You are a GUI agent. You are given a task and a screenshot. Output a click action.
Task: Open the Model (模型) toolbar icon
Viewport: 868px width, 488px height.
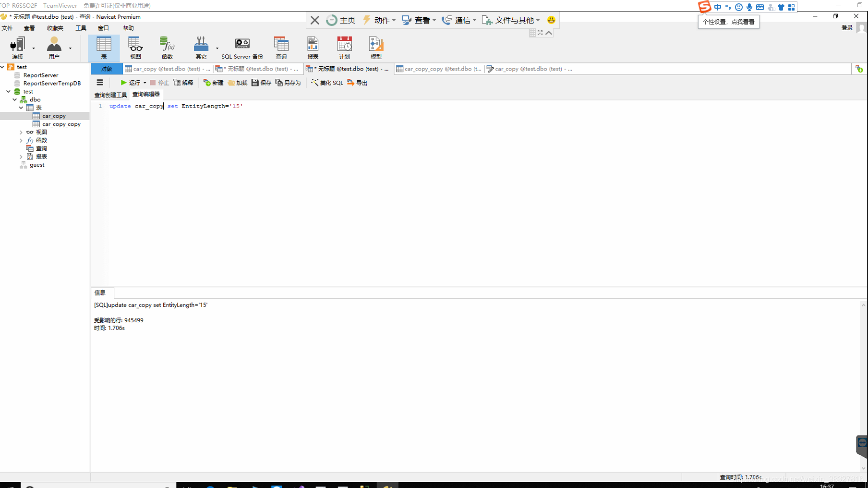[376, 48]
